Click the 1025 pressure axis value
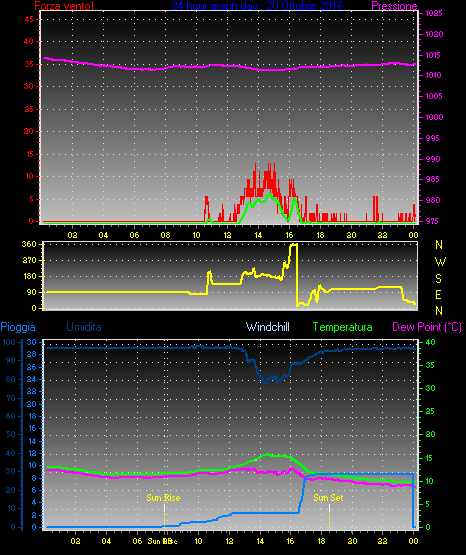Screen dimensions: 466x555 point(434,13)
